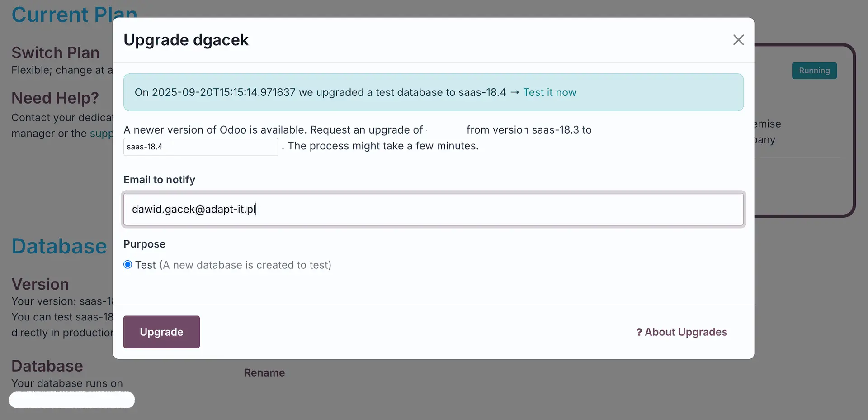The width and height of the screenshot is (868, 420).
Task: Click the Purpose label
Action: (144, 244)
